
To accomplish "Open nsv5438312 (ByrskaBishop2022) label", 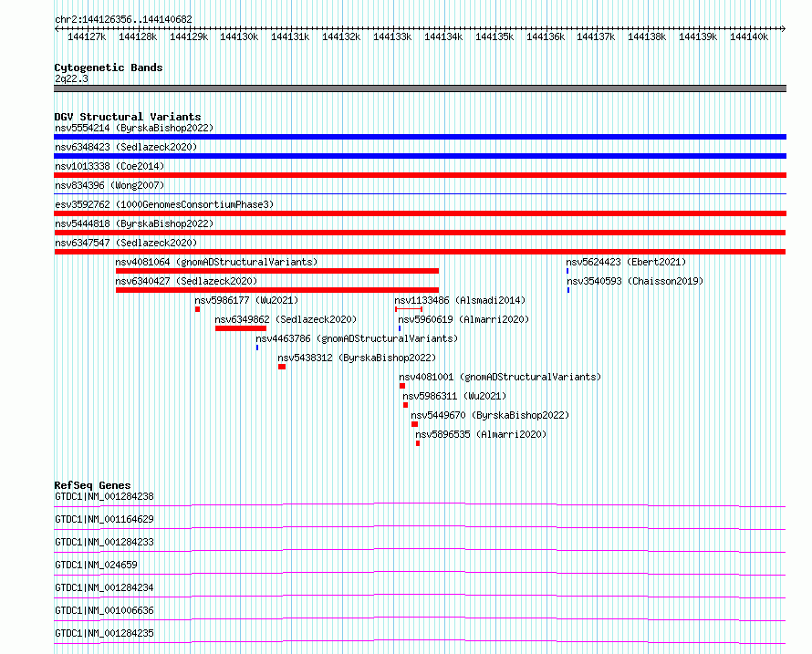I will [x=357, y=358].
